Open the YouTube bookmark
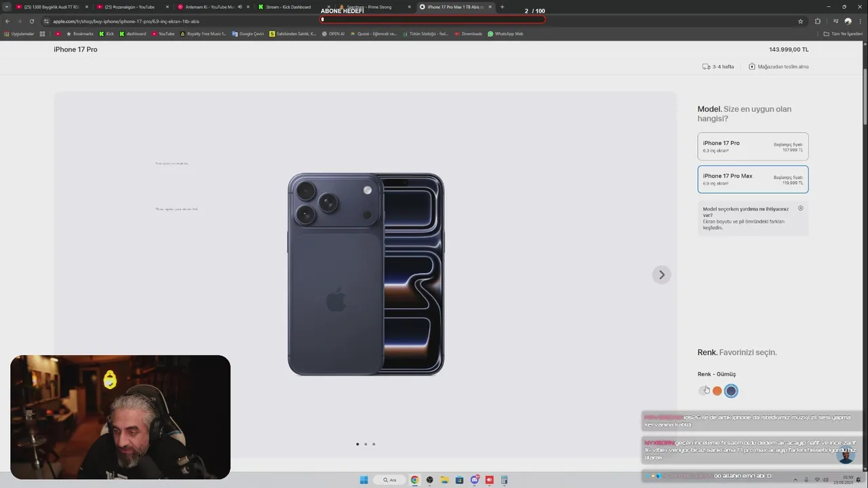The image size is (868, 488). point(163,34)
